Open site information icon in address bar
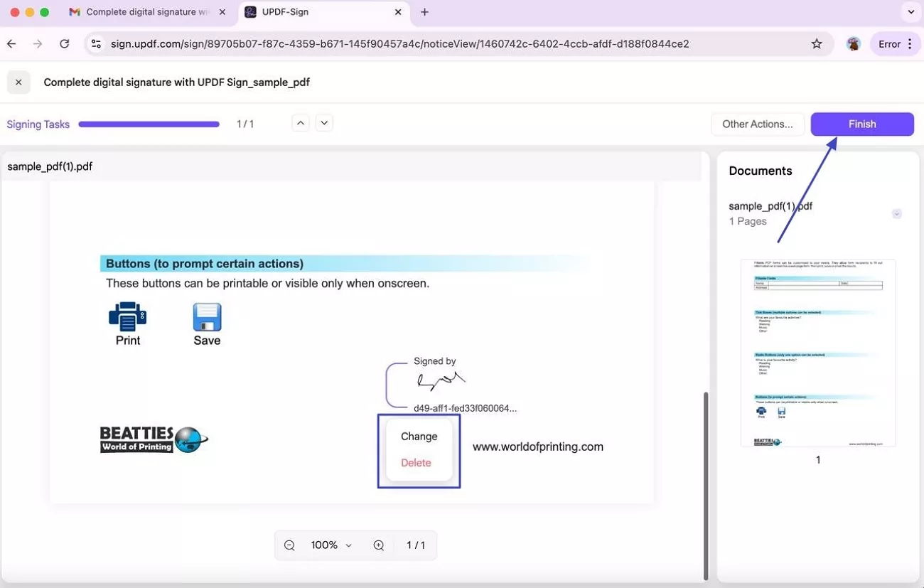Screen dimensions: 924x588 [97, 44]
